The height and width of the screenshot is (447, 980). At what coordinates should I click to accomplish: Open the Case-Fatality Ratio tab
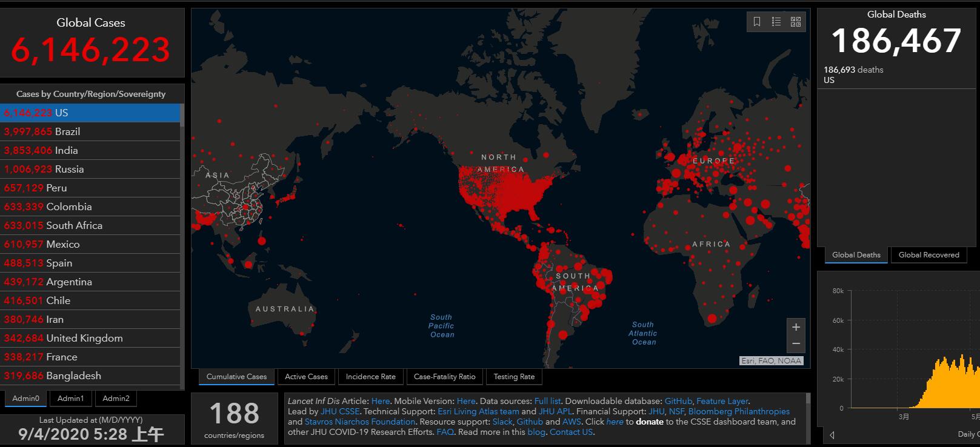click(x=444, y=377)
